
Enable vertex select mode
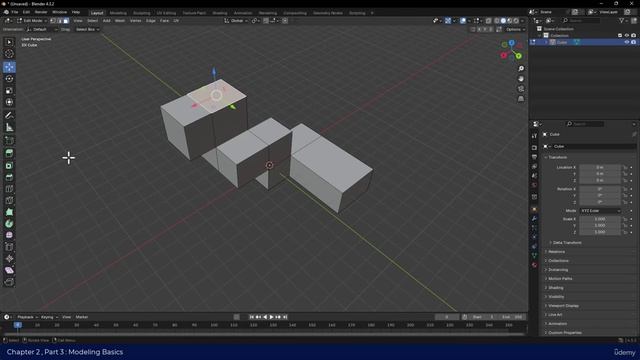tap(53, 20)
